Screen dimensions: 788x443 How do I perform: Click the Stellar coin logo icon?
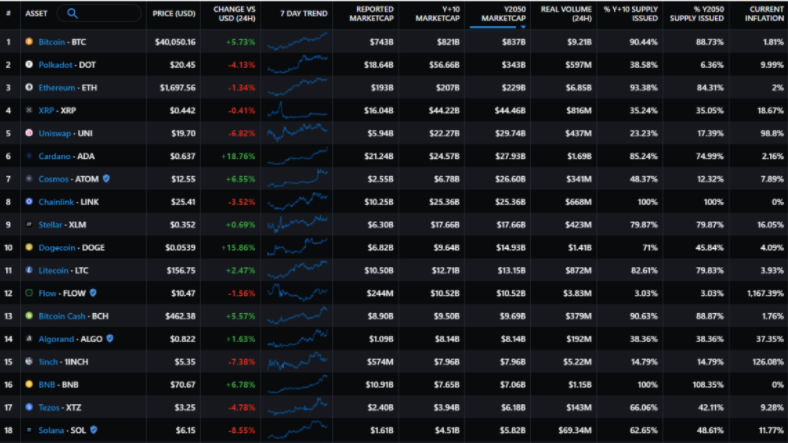click(x=29, y=225)
